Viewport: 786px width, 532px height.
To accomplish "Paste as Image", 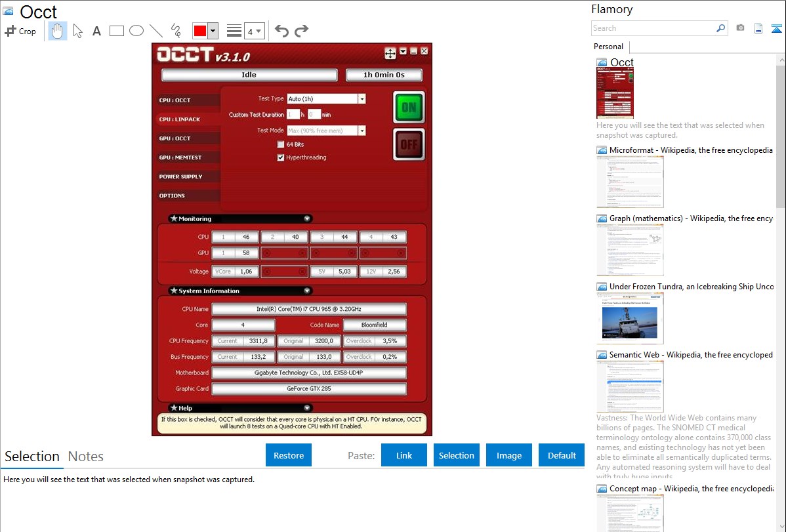I will coord(508,455).
